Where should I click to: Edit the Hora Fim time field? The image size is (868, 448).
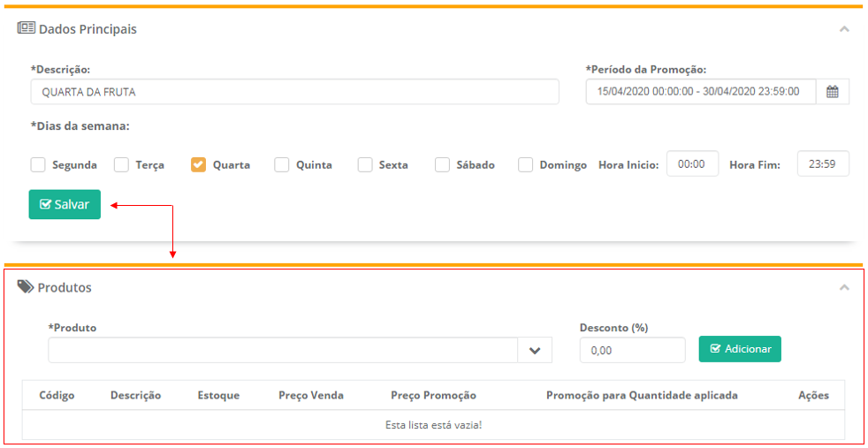[822, 164]
